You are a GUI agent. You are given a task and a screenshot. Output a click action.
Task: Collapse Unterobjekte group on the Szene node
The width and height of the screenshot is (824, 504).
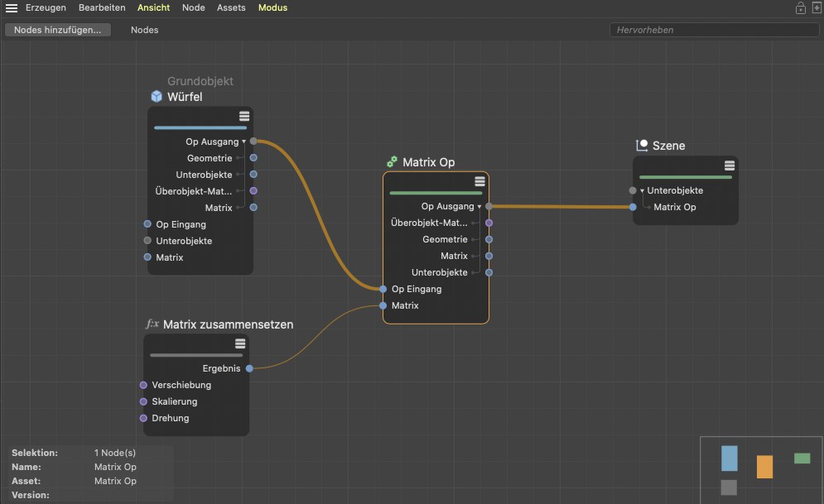[x=642, y=191]
